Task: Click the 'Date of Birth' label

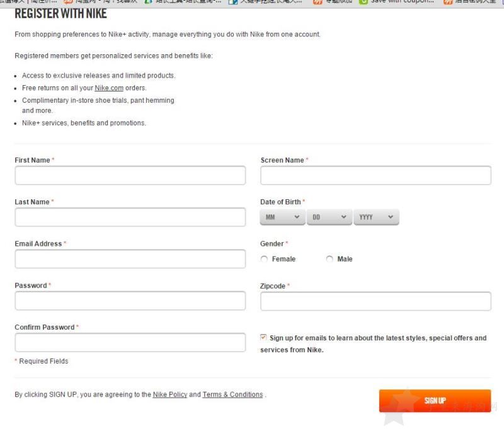Action: click(280, 202)
